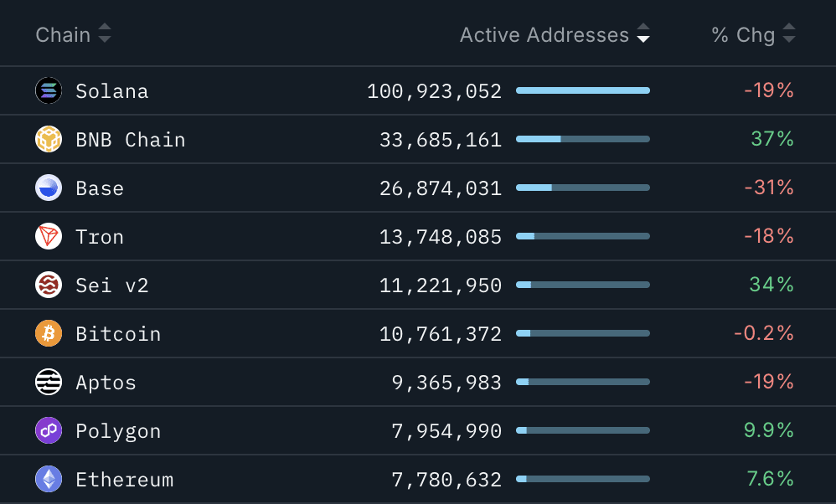This screenshot has width=836, height=504.
Task: Click the Solana chain logo icon
Action: pos(49,90)
